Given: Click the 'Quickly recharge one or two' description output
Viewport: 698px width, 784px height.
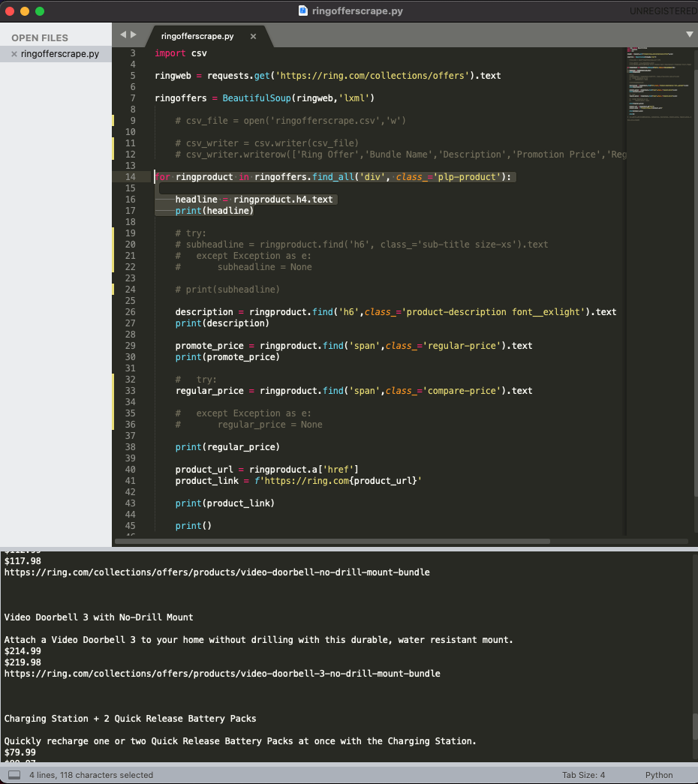Looking at the screenshot, I should [240, 741].
